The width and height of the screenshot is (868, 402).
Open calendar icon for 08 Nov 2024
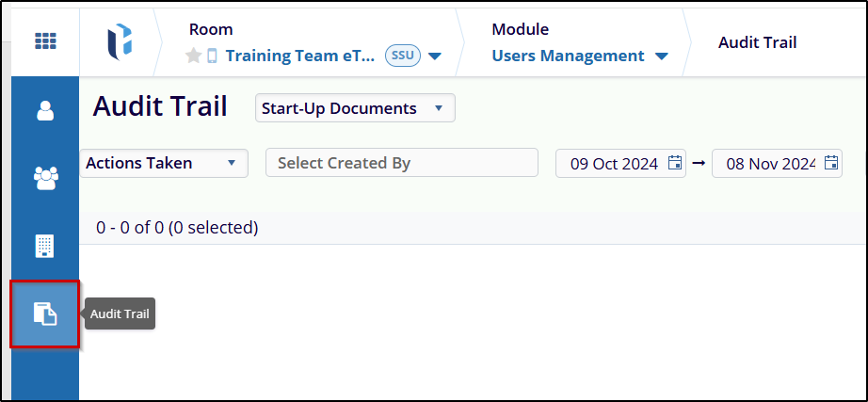[x=831, y=163]
